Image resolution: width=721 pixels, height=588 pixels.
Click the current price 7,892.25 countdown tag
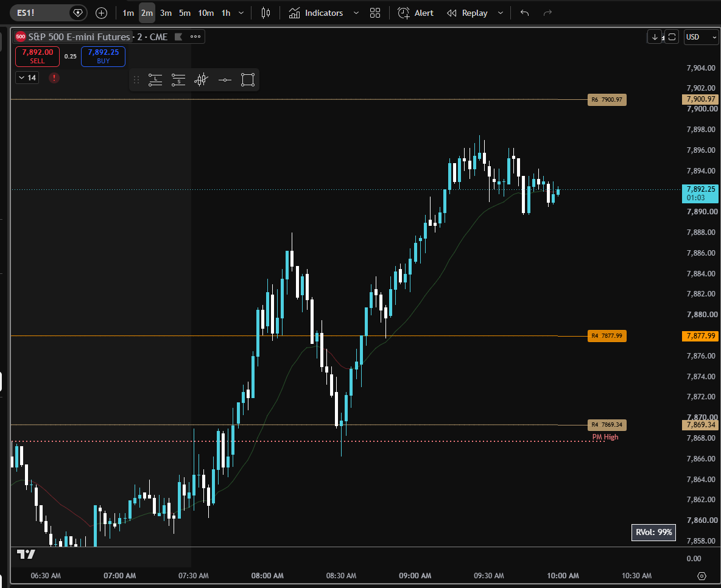pos(700,194)
